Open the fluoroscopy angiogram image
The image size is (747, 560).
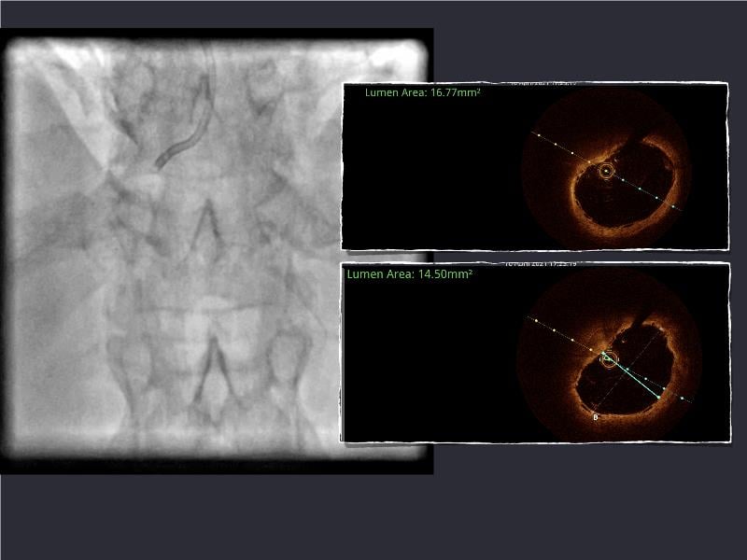click(x=215, y=252)
